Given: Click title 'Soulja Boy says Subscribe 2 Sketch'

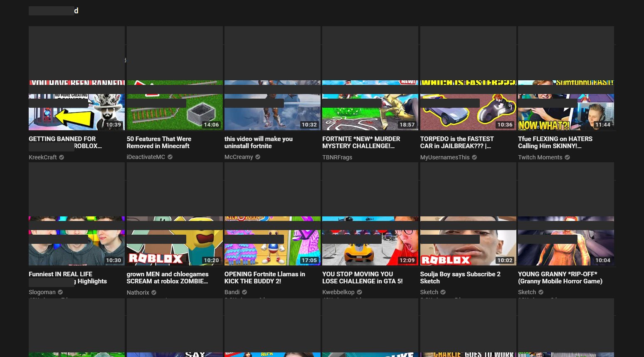Looking at the screenshot, I should coord(460,278).
